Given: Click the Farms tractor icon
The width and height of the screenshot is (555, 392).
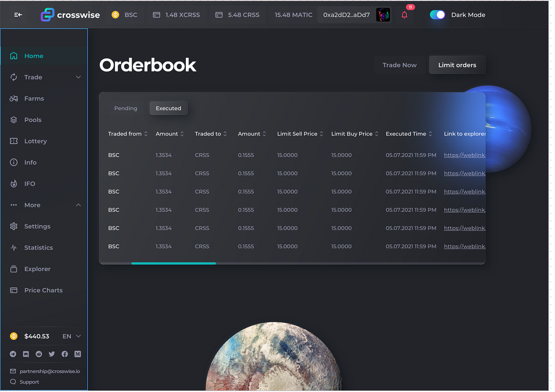Looking at the screenshot, I should click(x=14, y=99).
